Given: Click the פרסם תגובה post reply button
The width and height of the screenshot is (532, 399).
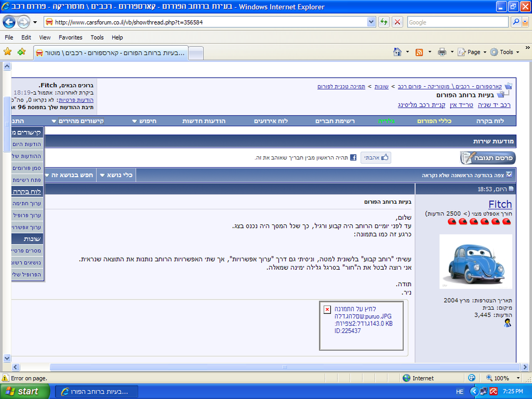Looking at the screenshot, I should coord(487,158).
